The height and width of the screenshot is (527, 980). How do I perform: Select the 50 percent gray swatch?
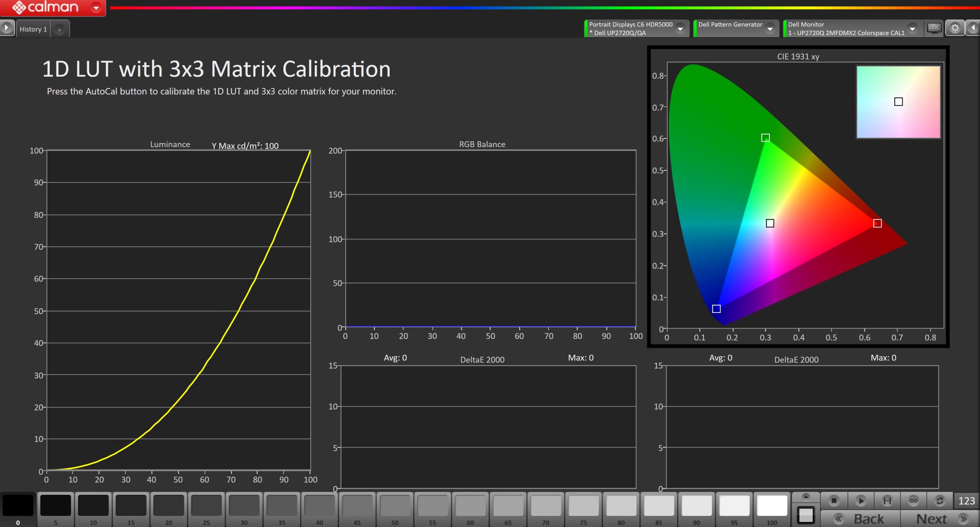pyautogui.click(x=395, y=509)
